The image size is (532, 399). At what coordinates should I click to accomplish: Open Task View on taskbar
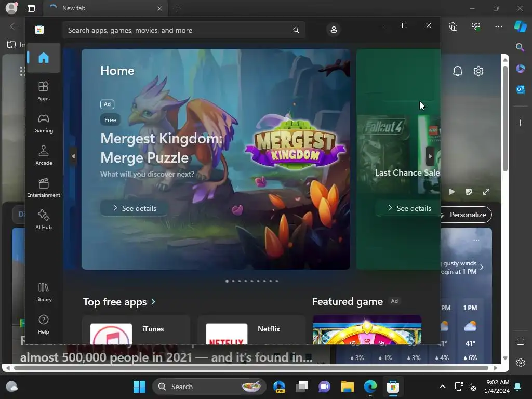click(302, 387)
